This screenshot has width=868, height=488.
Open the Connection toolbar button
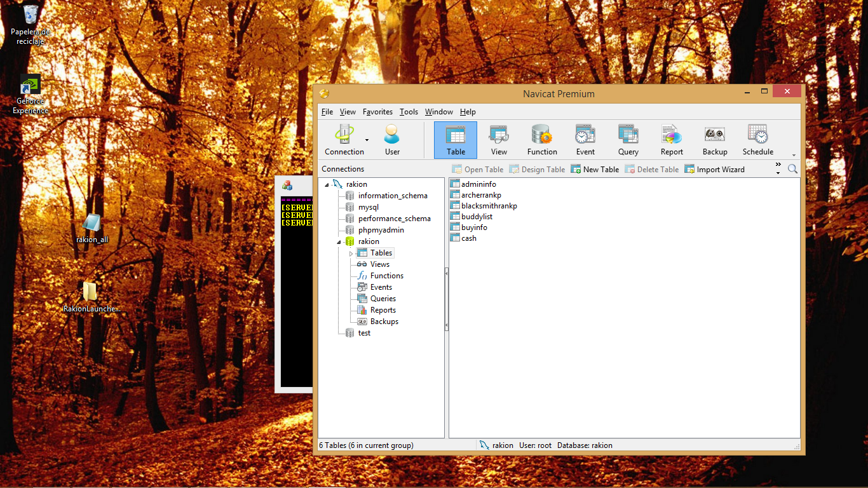tap(344, 140)
